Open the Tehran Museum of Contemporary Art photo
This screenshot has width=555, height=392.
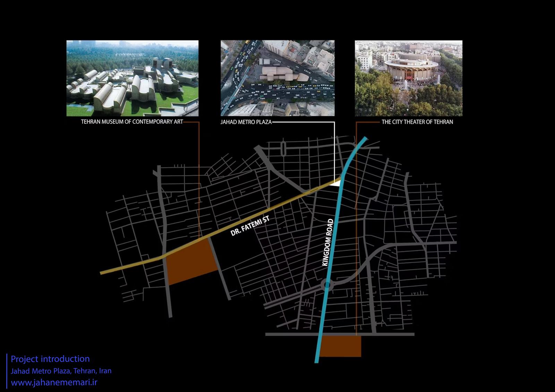tap(133, 78)
